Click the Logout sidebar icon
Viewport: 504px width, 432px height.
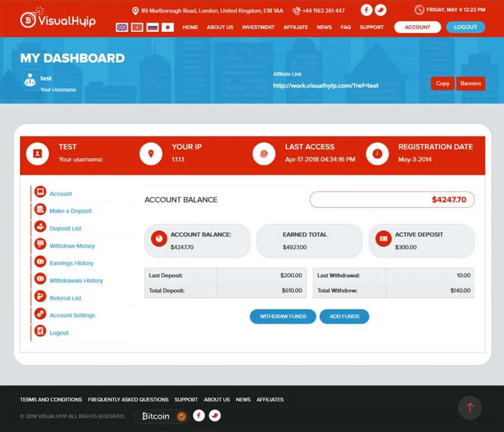tap(40, 332)
